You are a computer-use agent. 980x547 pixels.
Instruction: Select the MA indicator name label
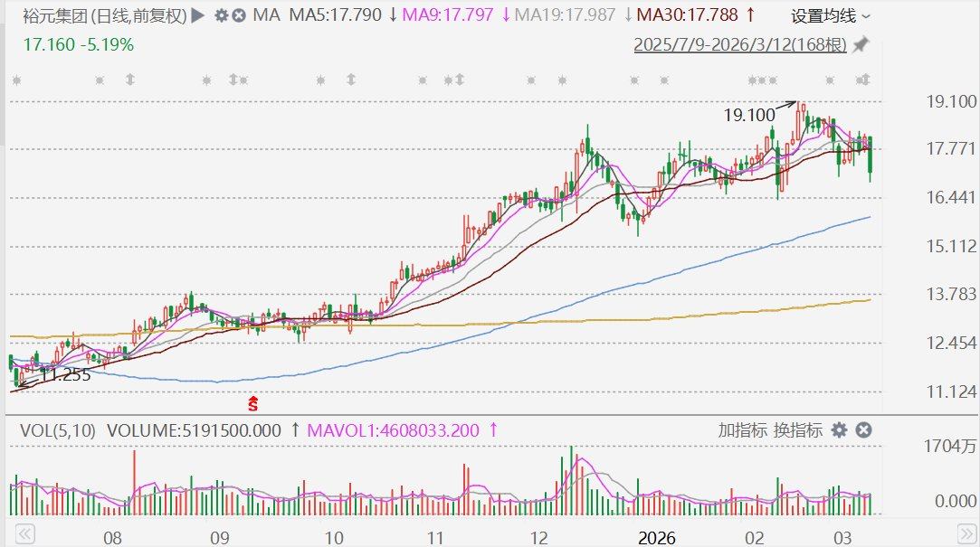[266, 15]
